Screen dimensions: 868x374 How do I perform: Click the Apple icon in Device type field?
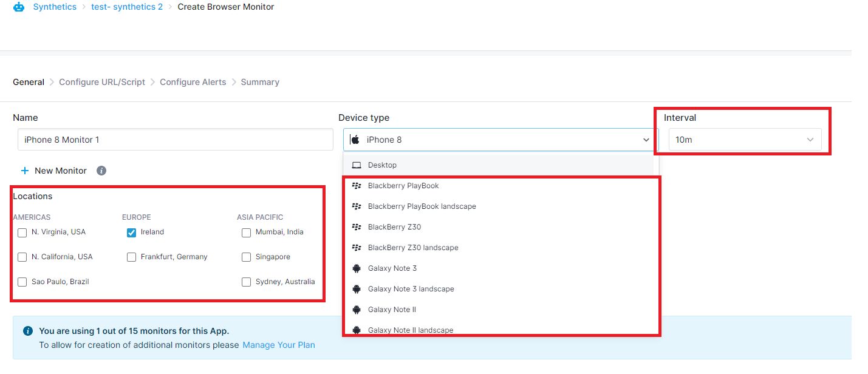coord(355,140)
